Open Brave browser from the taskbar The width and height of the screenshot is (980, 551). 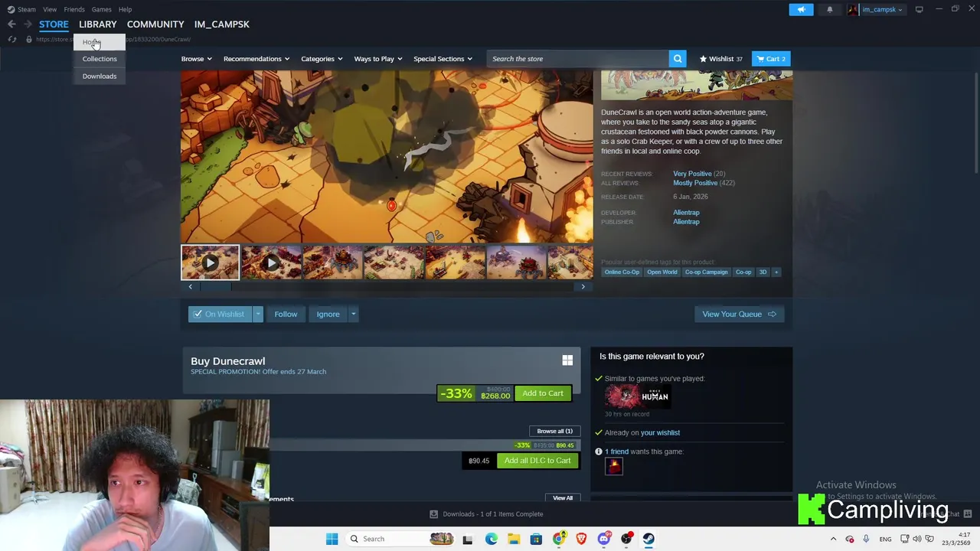[x=581, y=539]
